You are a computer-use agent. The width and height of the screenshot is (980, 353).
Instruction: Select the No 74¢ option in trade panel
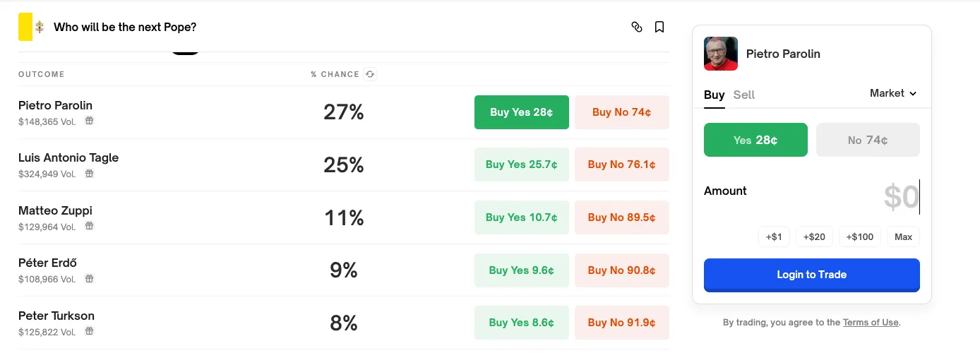pos(868,140)
